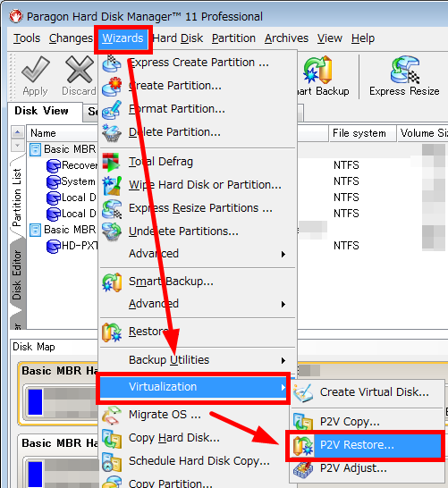
Task: Open the Hard Disk menu
Action: click(178, 38)
